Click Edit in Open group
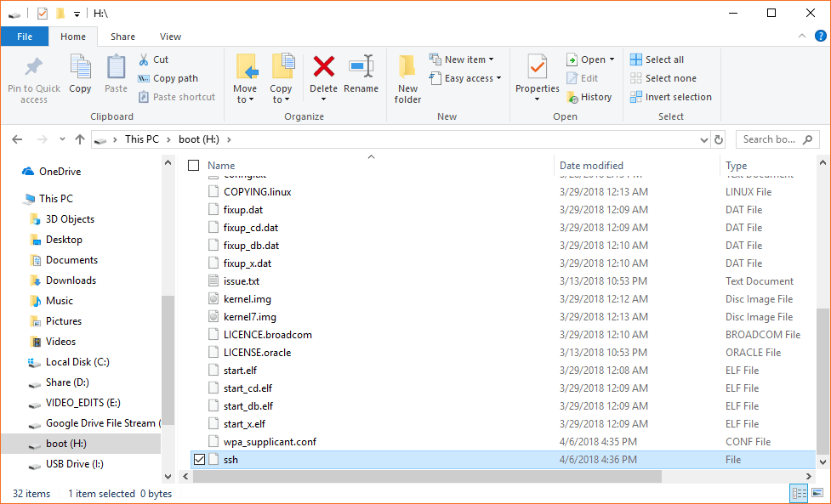831x504 pixels. (583, 78)
